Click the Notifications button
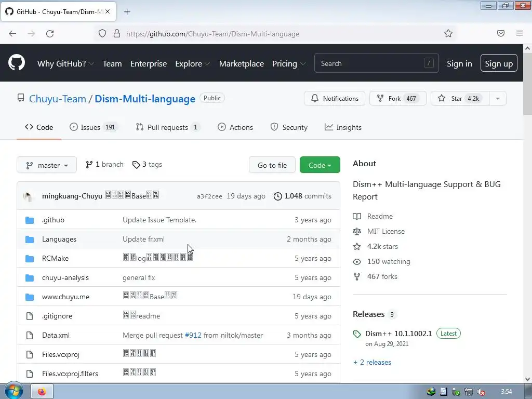The image size is (532, 399). pos(335,98)
